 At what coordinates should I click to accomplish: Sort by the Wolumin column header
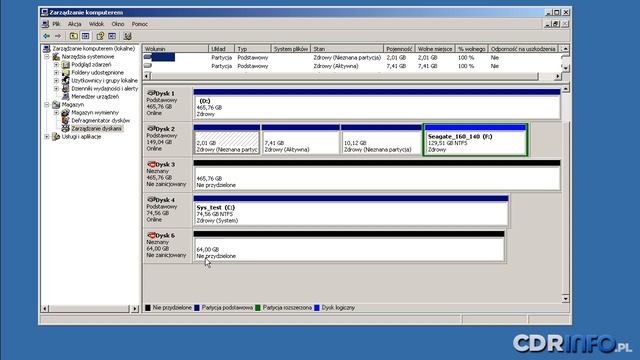coord(176,49)
